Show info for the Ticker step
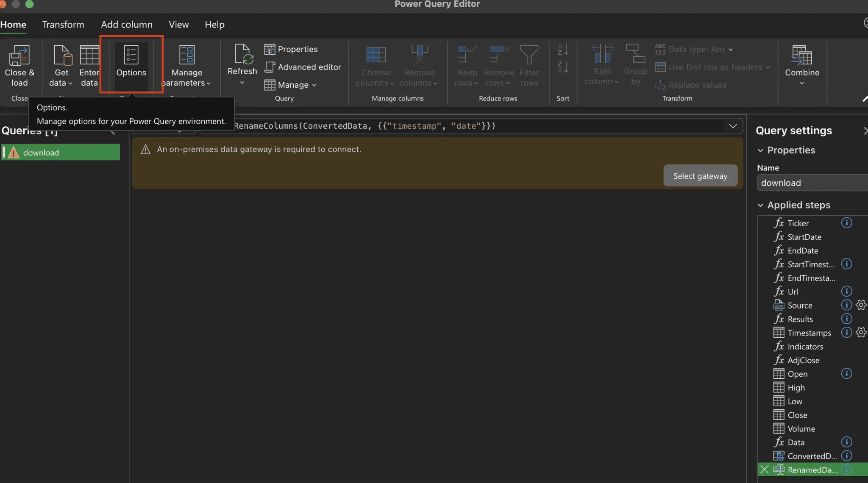868x483 pixels. pos(846,223)
